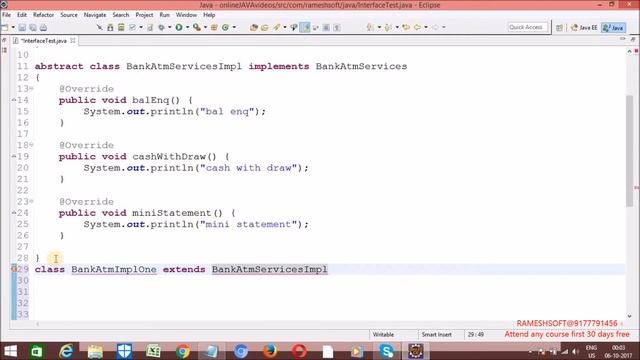The width and height of the screenshot is (640, 360).
Task: Close the InterfaceTest.java tab
Action: 73,40
